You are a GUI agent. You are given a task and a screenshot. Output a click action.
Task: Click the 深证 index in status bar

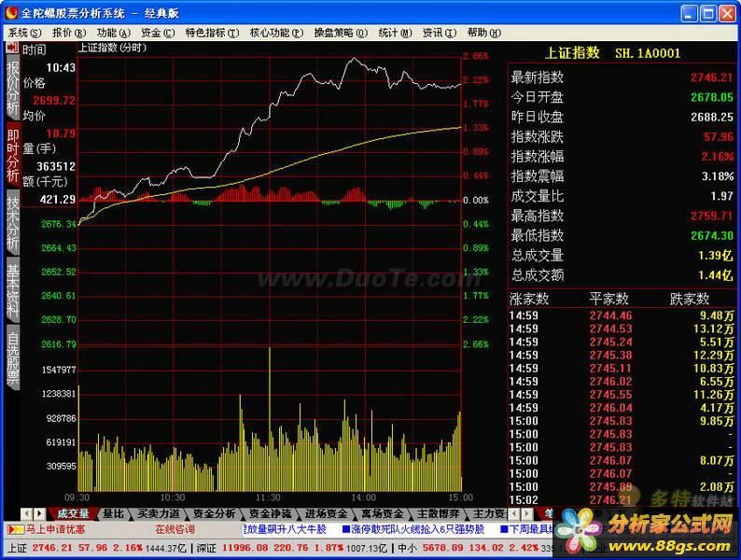206,548
